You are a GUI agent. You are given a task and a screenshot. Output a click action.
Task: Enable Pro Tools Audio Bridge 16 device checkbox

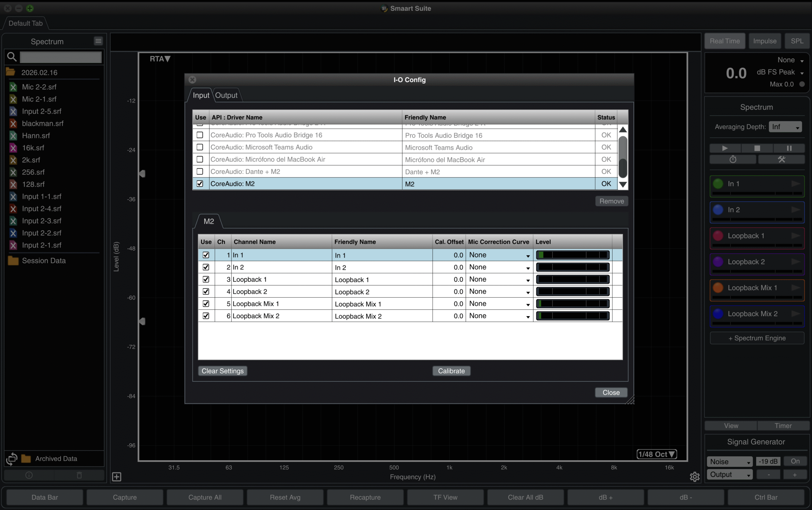tap(200, 135)
